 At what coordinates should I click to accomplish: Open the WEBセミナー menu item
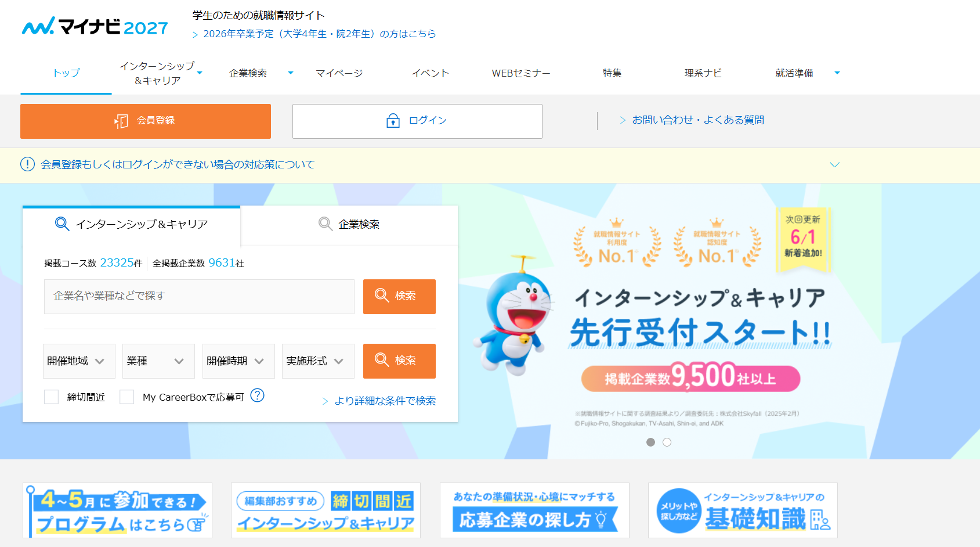[x=520, y=73]
